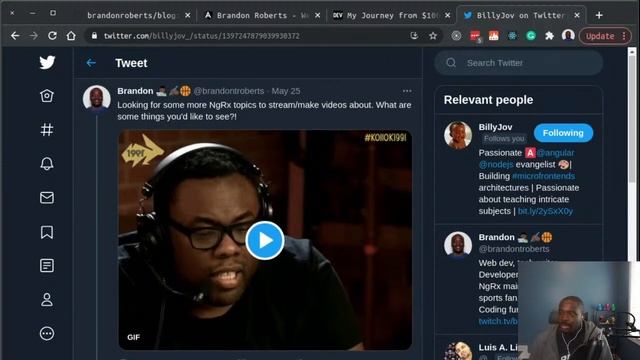Click the Grammarly green extension icon
The height and width of the screenshot is (360, 640).
pyautogui.click(x=531, y=36)
